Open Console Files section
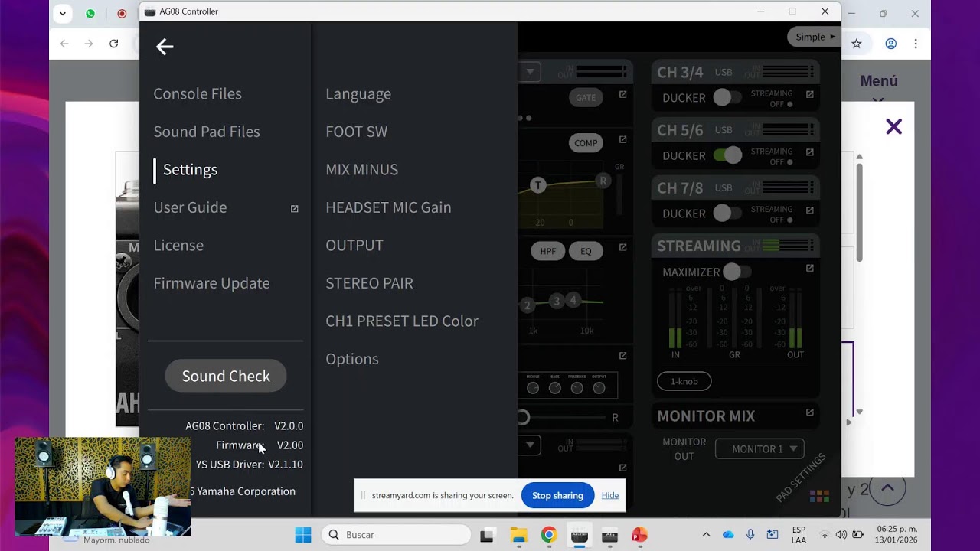The width and height of the screenshot is (980, 551). pyautogui.click(x=198, y=94)
